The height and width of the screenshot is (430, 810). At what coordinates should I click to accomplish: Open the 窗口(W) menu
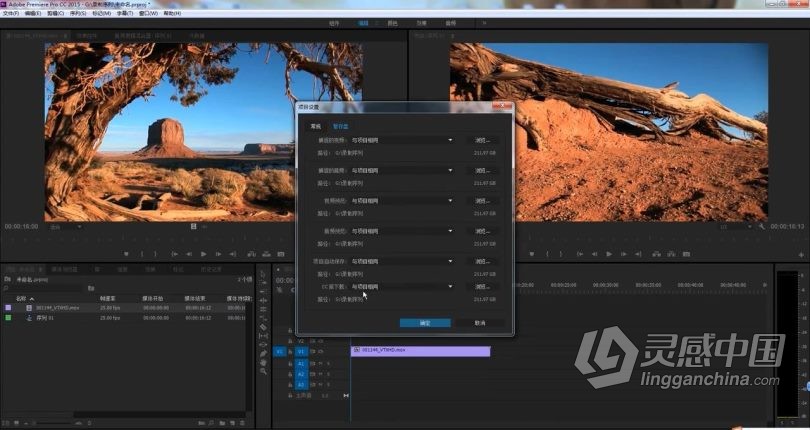[148, 13]
